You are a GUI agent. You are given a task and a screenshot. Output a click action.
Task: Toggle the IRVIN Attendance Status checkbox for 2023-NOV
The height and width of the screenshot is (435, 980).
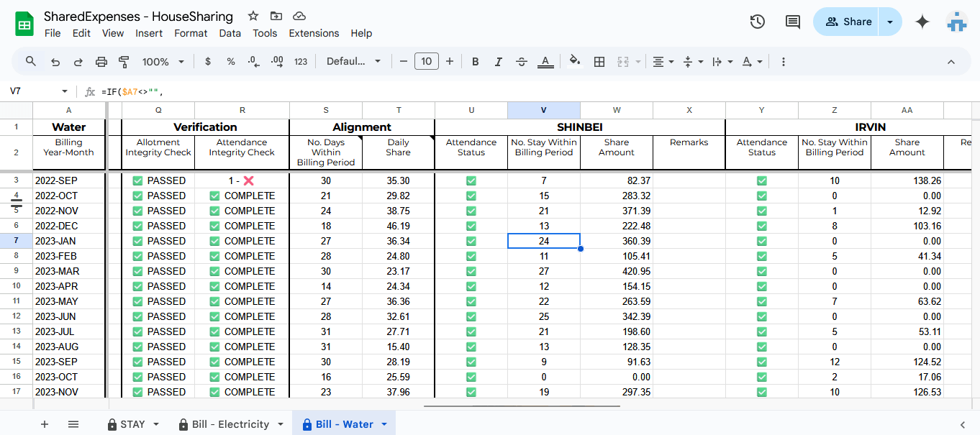point(762,392)
